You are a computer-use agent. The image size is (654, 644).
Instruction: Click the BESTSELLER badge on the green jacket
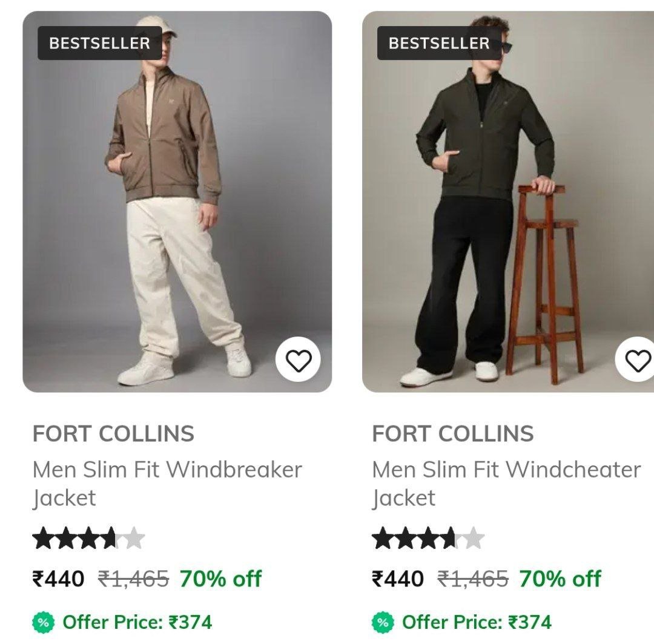pyautogui.click(x=439, y=43)
